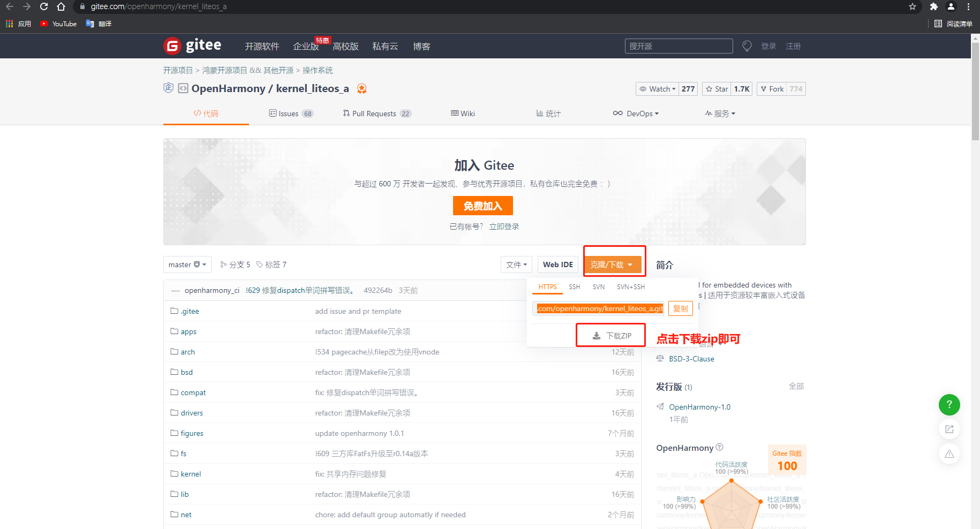This screenshot has height=529, width=980.
Task: Click the 搜开源 search field
Action: pos(679,46)
